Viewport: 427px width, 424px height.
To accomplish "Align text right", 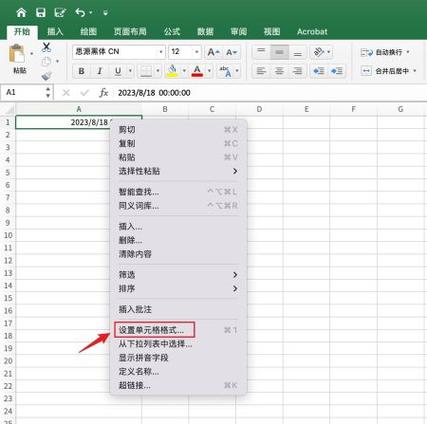I will point(297,71).
